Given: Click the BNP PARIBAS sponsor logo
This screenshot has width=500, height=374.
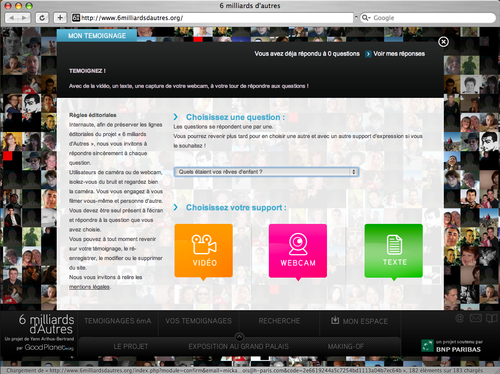Looking at the screenshot, I should point(451,346).
